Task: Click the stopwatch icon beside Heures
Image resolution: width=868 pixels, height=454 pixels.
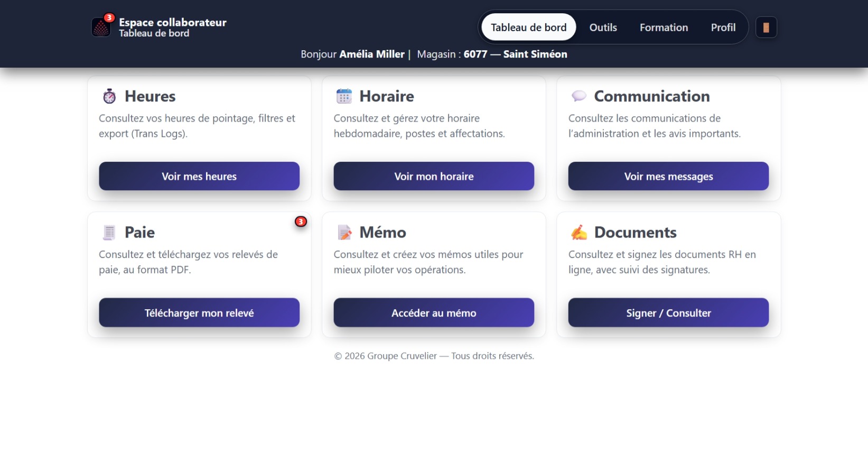Action: 109,96
